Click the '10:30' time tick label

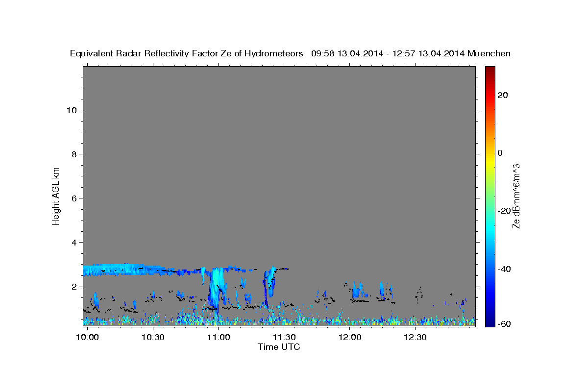[153, 338]
